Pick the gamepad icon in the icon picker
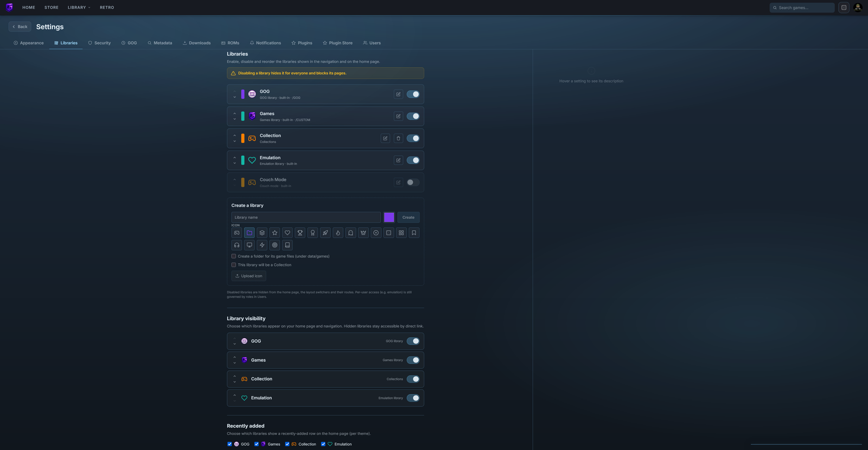Screen dimensions: 868x450 point(237,233)
